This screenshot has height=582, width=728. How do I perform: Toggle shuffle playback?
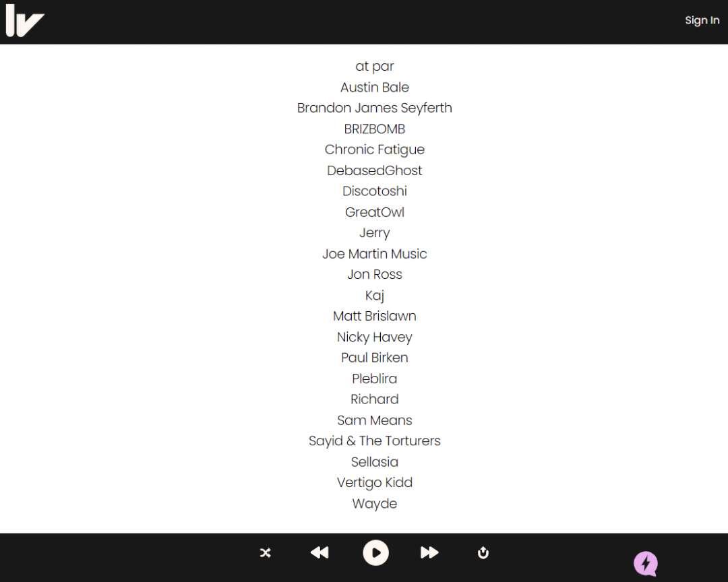(x=265, y=553)
